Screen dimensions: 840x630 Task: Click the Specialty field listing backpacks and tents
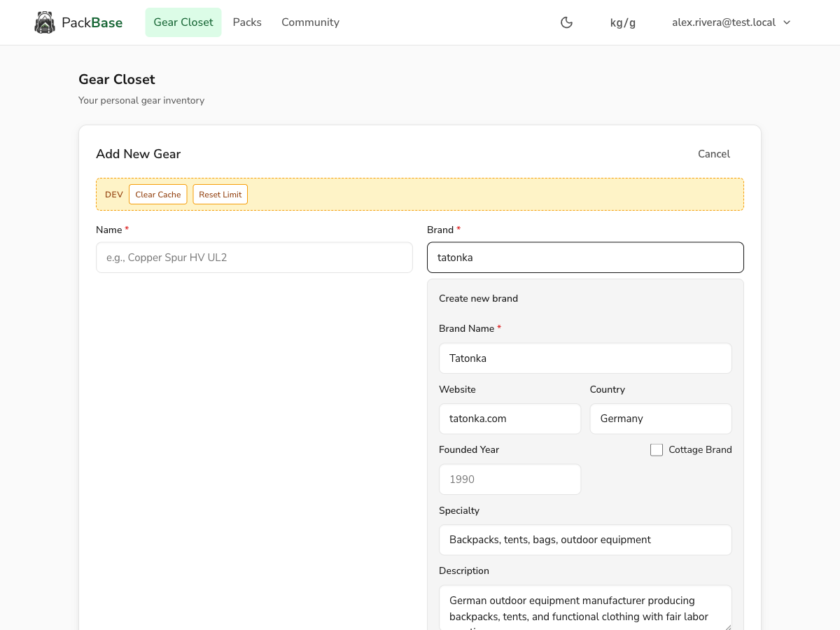(585, 540)
